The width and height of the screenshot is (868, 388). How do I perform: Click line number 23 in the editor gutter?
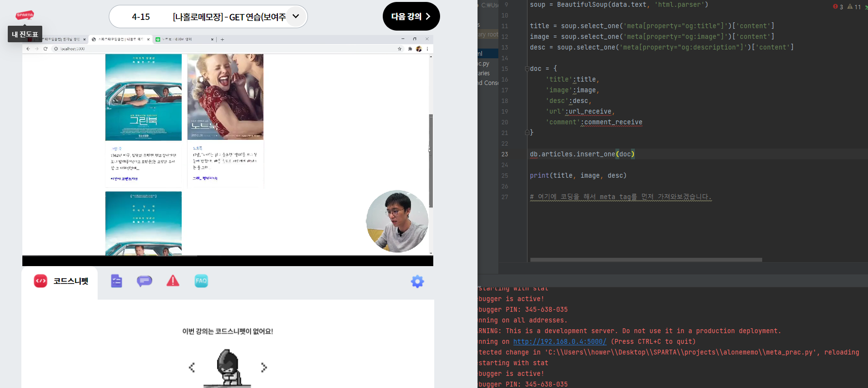505,154
